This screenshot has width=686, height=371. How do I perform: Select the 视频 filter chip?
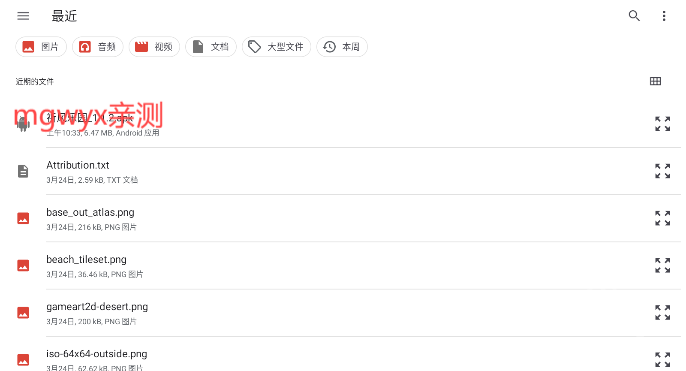pos(154,47)
